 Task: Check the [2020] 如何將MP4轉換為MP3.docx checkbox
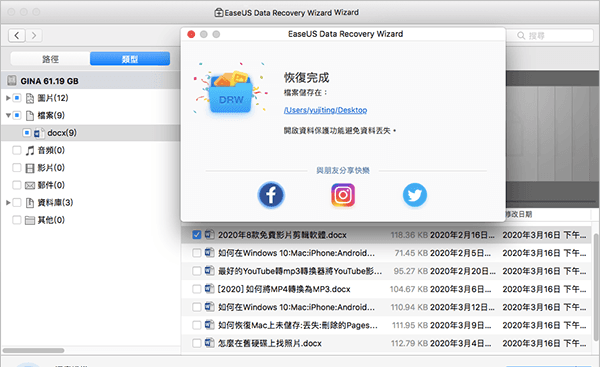197,289
